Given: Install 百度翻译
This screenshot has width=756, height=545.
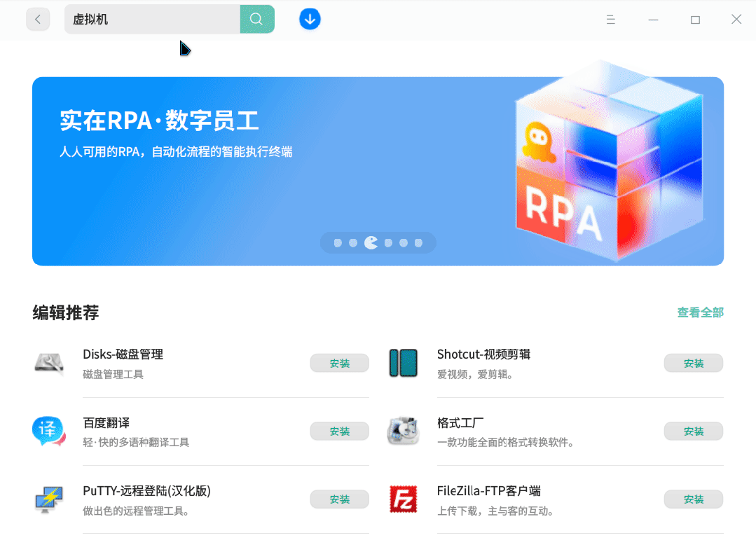Looking at the screenshot, I should click(339, 432).
